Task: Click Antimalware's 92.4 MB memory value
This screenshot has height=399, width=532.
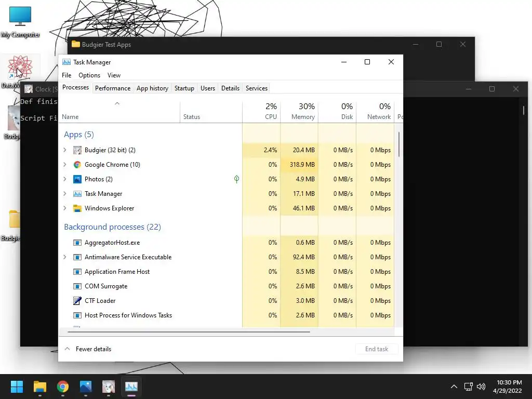Action: [299, 257]
